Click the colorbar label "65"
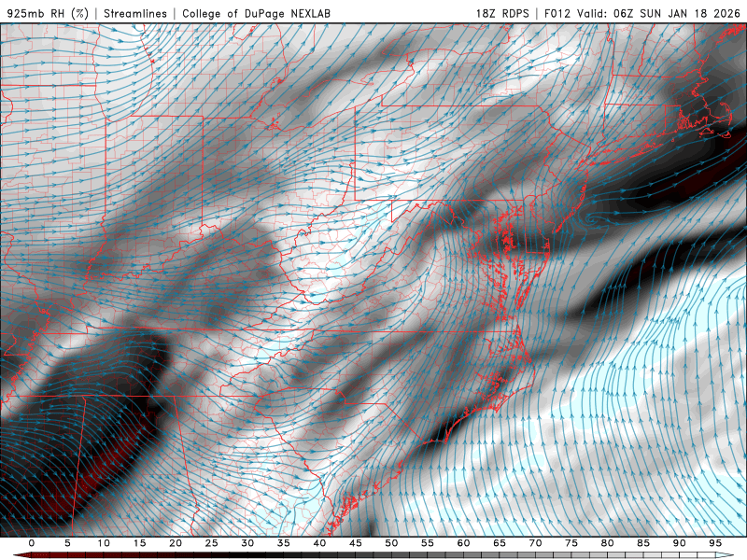The height and width of the screenshot is (560, 747). tap(500, 543)
